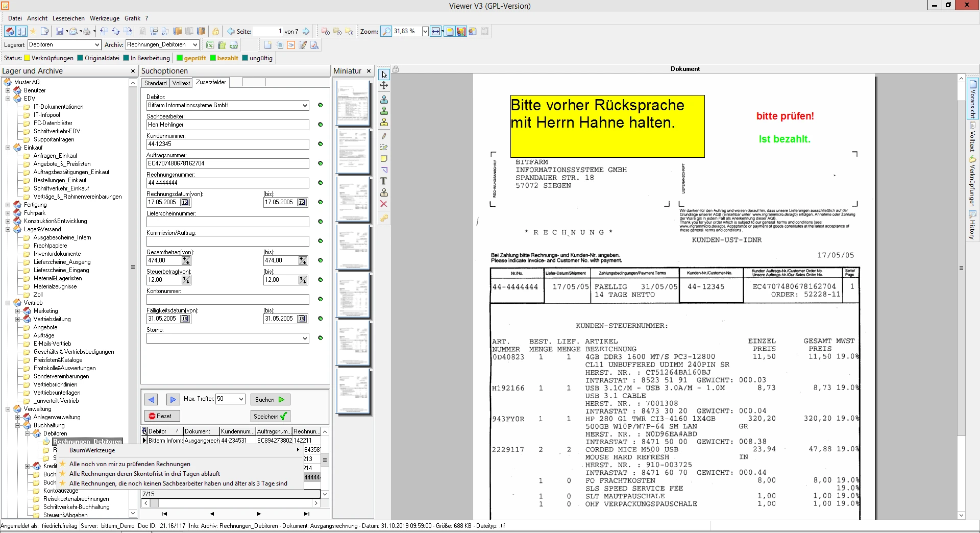Open the Storno dropdown
Screen dimensions: 980x533
click(305, 338)
